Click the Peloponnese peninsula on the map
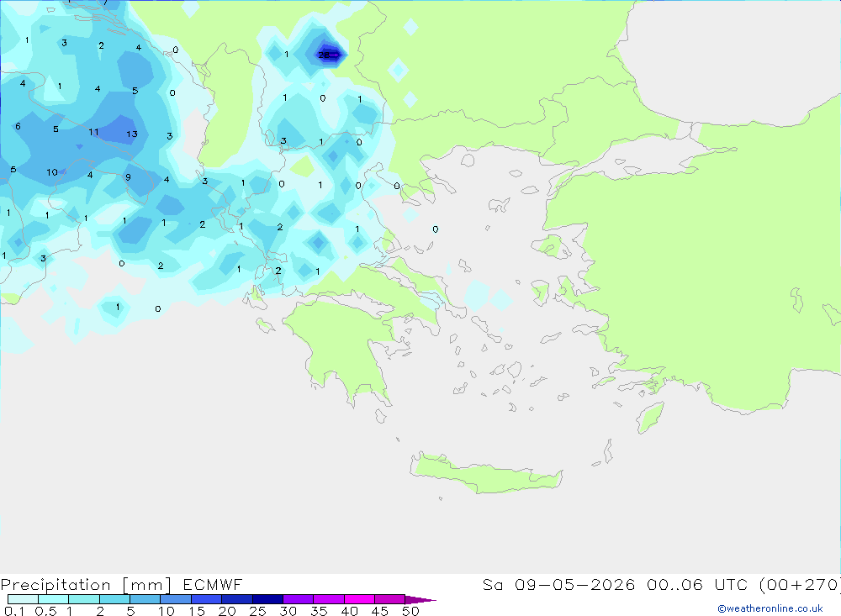The height and width of the screenshot is (616, 841). (x=340, y=347)
